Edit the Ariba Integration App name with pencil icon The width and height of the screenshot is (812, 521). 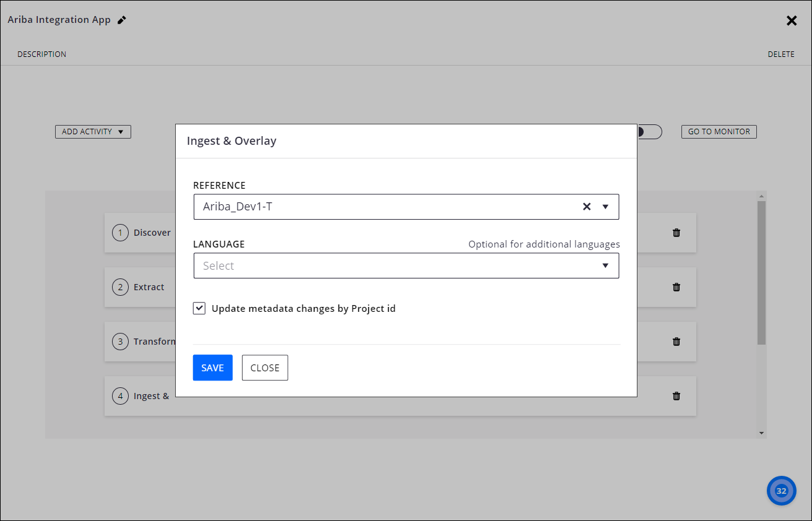tap(122, 20)
